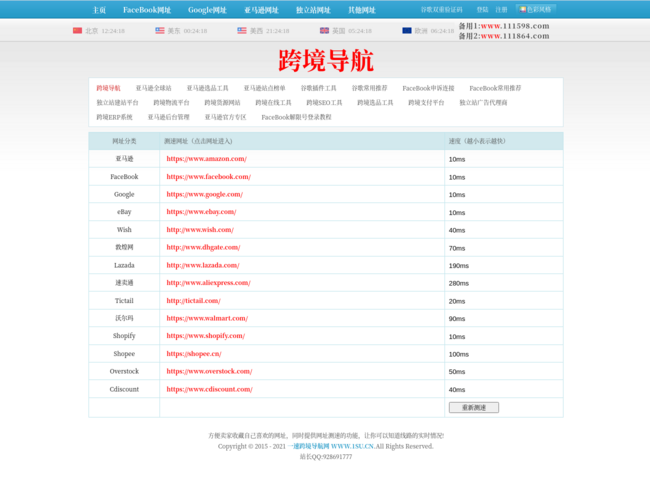The image size is (650, 500).
Task: Open the https://www.overstock.com/ link
Action: tap(209, 371)
